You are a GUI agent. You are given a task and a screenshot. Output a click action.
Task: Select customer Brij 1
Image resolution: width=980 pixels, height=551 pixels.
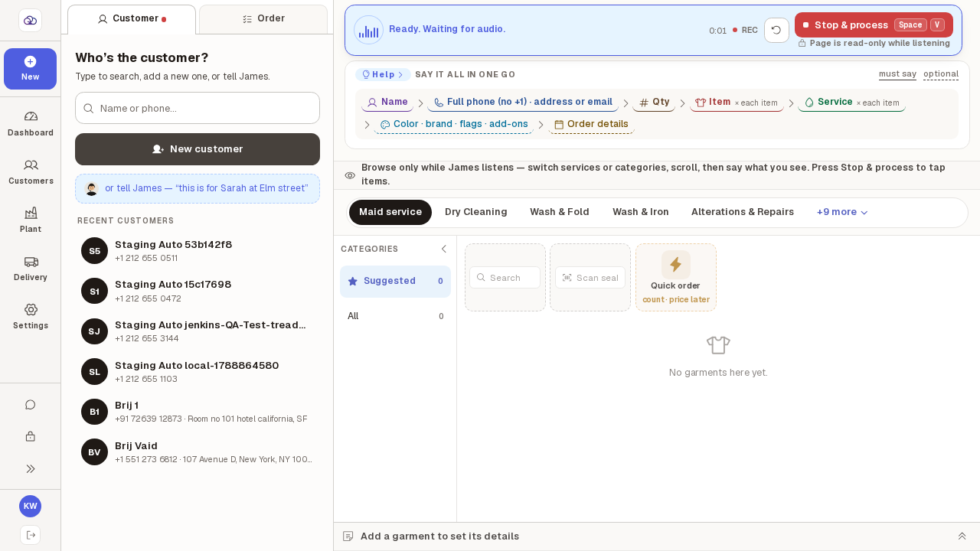[198, 412]
